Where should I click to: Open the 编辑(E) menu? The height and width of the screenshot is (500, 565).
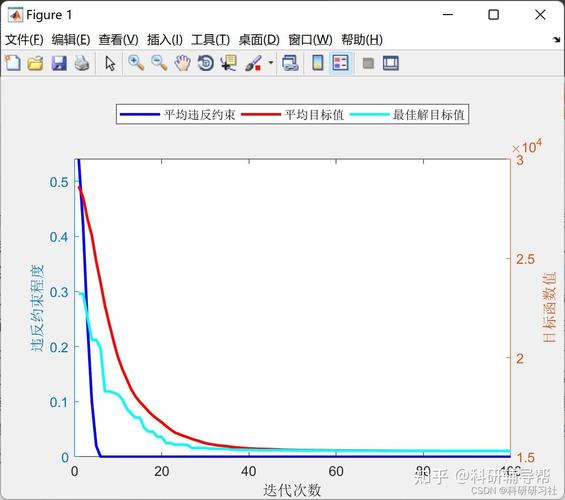pyautogui.click(x=71, y=40)
